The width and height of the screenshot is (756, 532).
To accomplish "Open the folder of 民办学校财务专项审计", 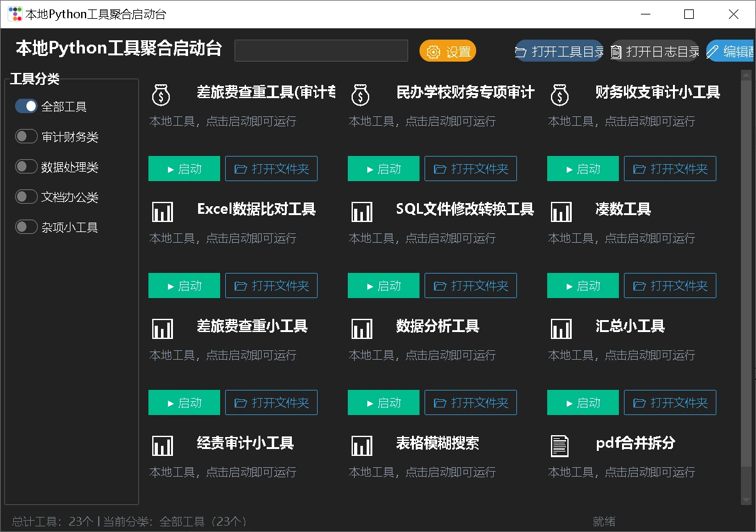I will coord(470,169).
